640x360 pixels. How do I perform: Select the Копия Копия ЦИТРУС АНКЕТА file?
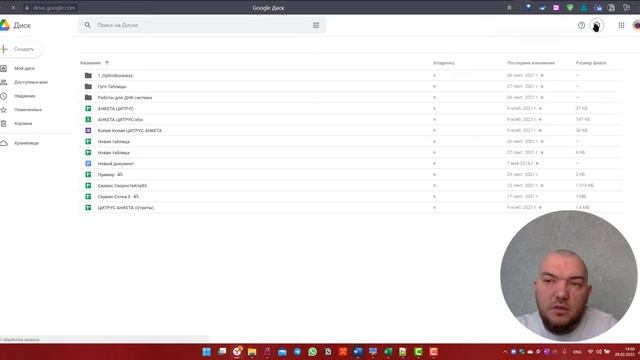130,131
